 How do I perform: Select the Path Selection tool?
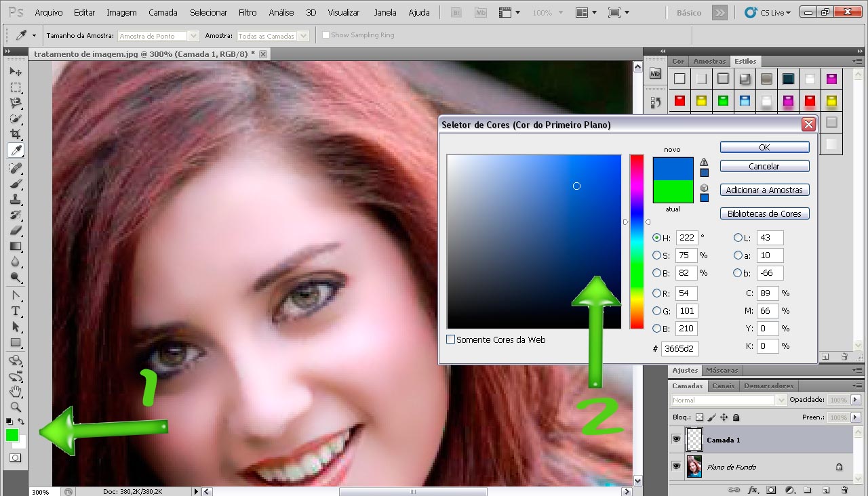[x=16, y=327]
